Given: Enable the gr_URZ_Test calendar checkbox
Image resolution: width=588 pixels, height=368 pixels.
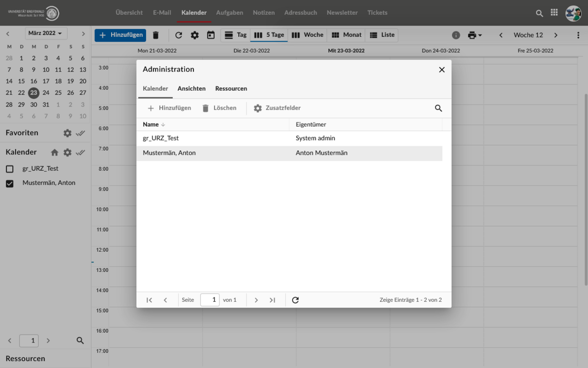Looking at the screenshot, I should [x=10, y=169].
